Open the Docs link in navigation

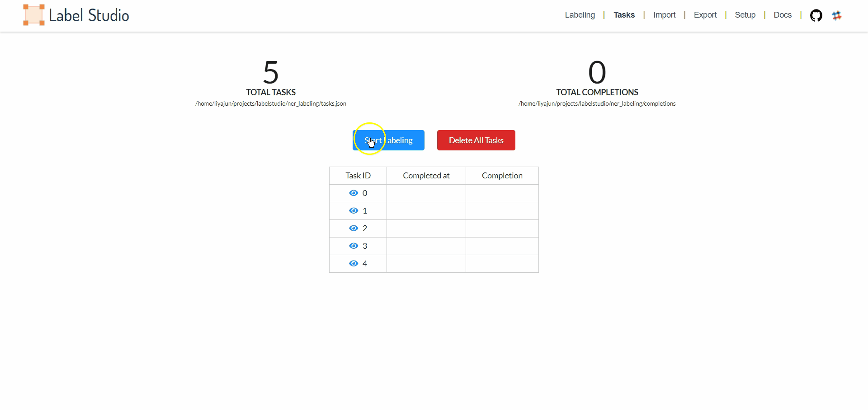point(783,15)
